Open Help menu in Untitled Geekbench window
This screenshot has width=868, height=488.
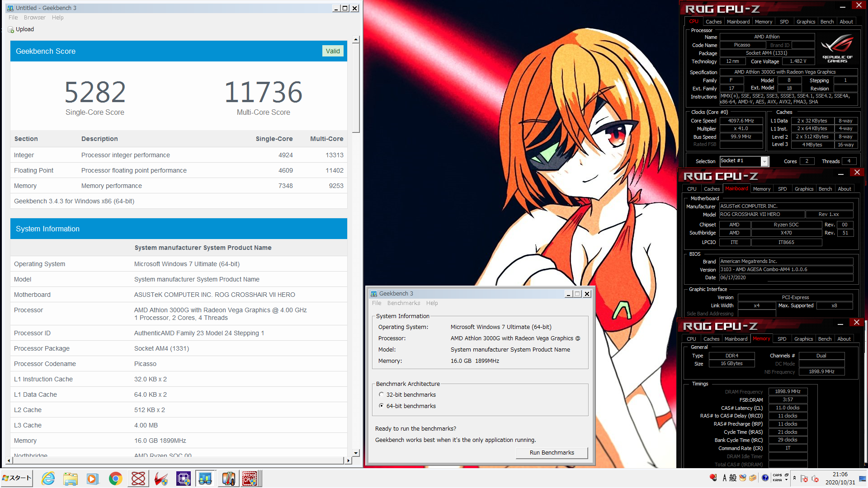point(58,18)
